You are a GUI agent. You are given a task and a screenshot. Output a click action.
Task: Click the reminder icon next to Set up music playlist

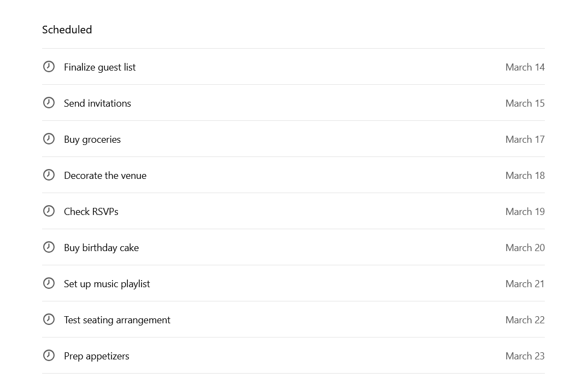[49, 283]
